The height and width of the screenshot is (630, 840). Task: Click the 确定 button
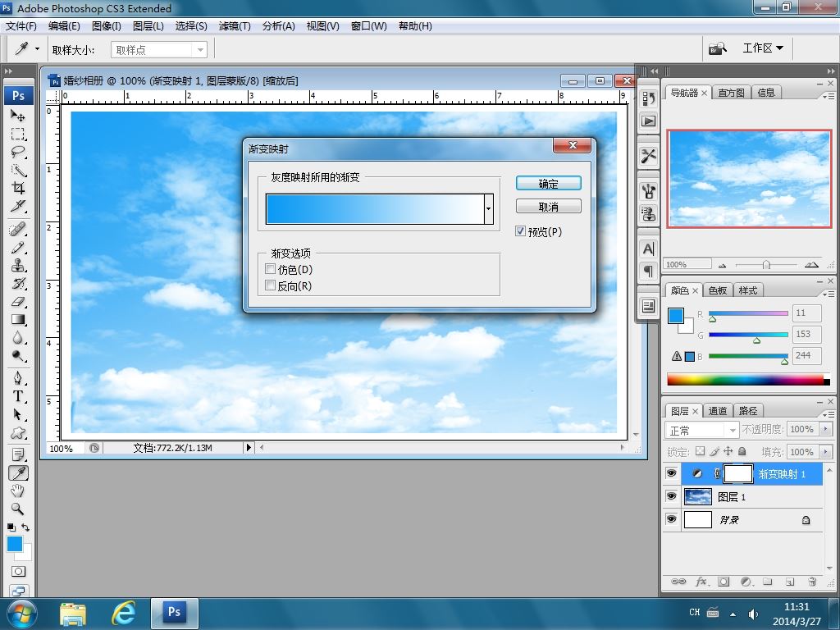(548, 183)
